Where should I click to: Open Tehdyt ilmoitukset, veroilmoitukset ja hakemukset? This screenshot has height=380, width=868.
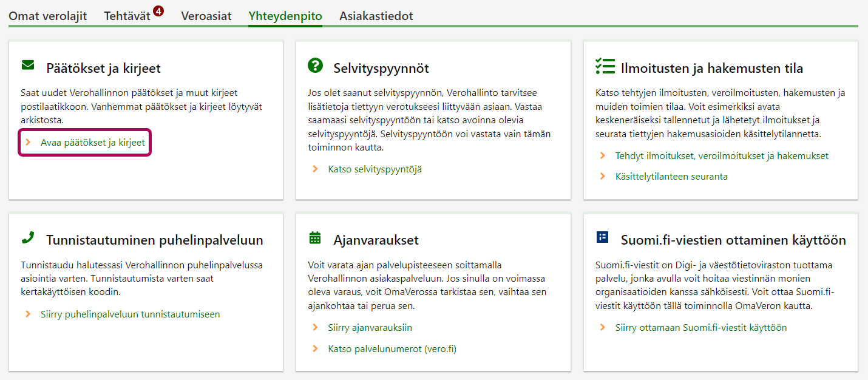[x=722, y=156]
